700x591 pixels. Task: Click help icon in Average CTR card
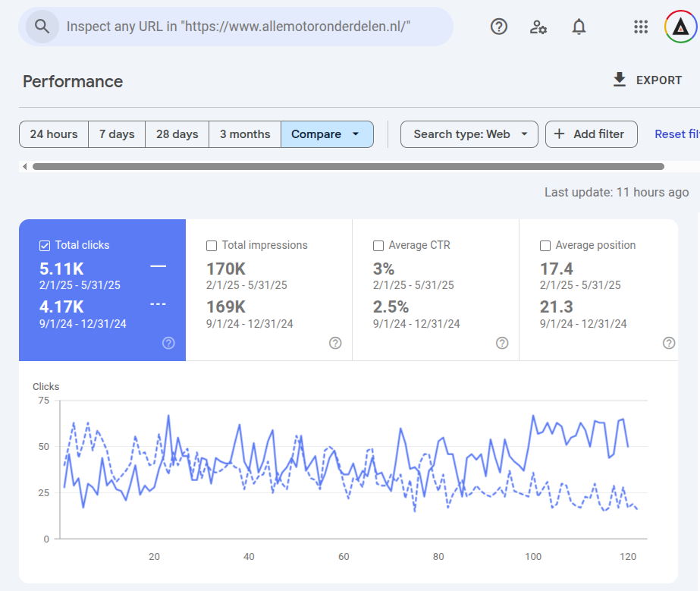click(502, 343)
